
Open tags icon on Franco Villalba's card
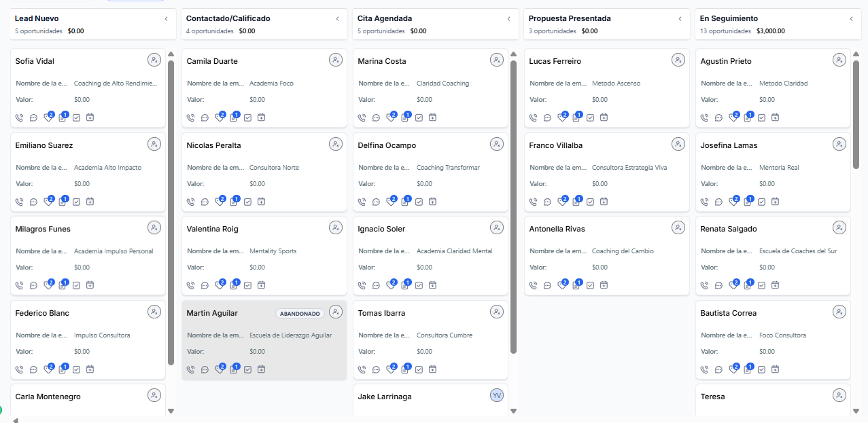coord(561,202)
